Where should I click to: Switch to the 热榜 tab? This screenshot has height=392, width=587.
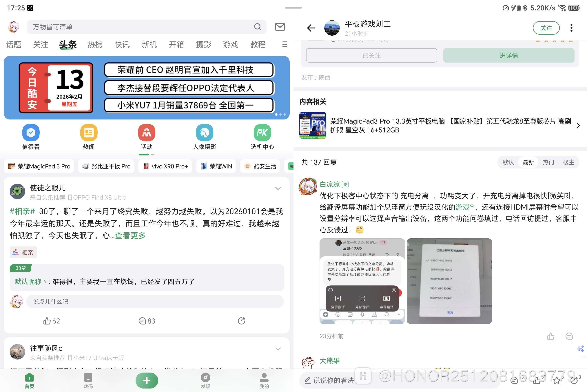point(95,44)
